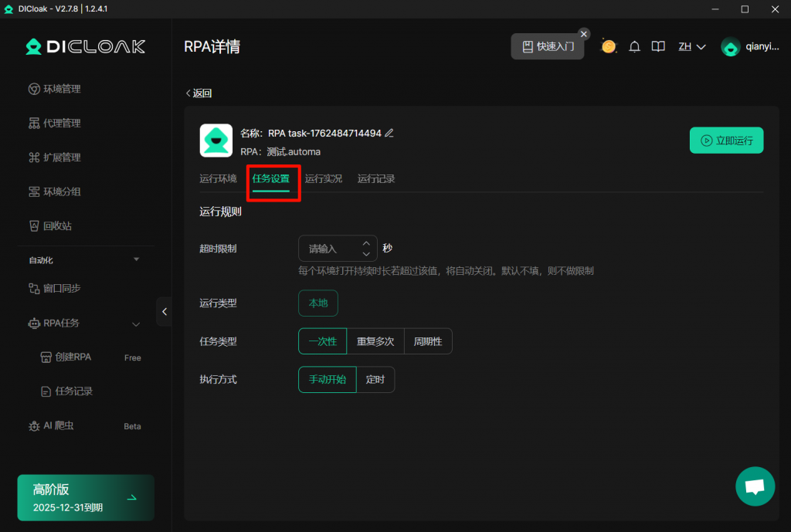Open 回收站 recycle bin in sidebar
This screenshot has width=791, height=532.
[x=56, y=225]
